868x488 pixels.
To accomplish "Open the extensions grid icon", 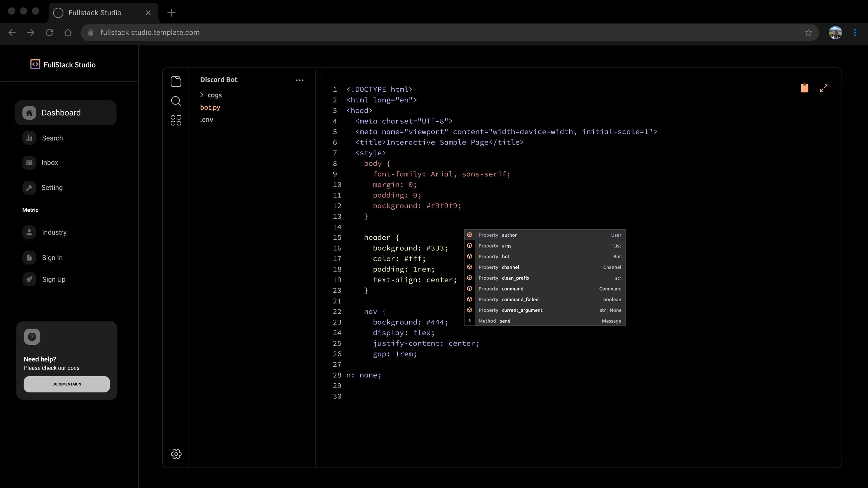I will coord(176,120).
